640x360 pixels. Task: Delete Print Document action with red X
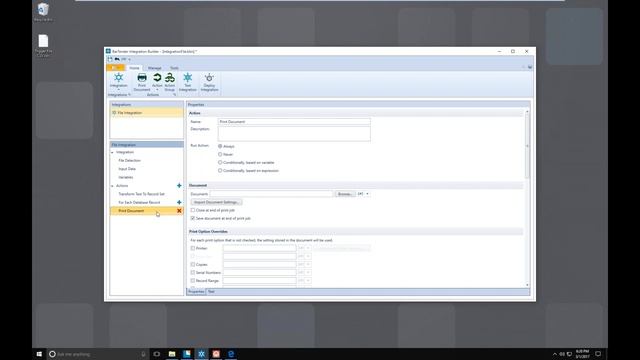pyautogui.click(x=179, y=211)
